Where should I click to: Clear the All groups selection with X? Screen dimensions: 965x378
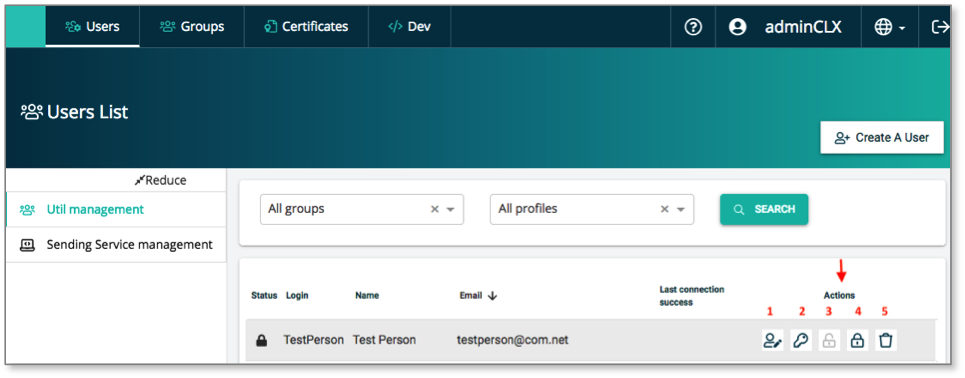click(434, 209)
